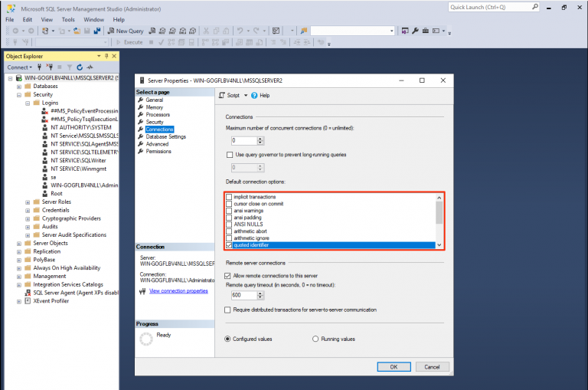
Task: Click the Execute button in toolbar
Action: pyautogui.click(x=129, y=42)
